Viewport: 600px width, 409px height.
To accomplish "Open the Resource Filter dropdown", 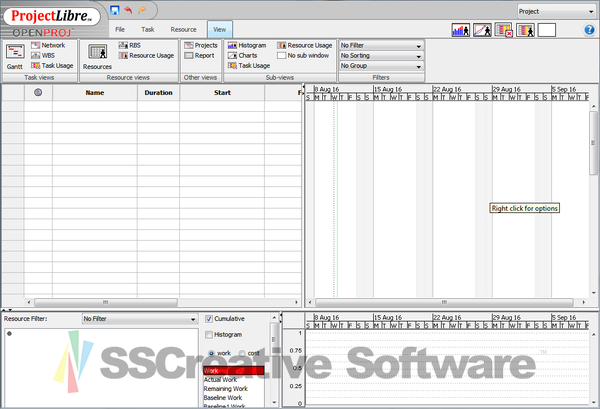I will pyautogui.click(x=140, y=319).
